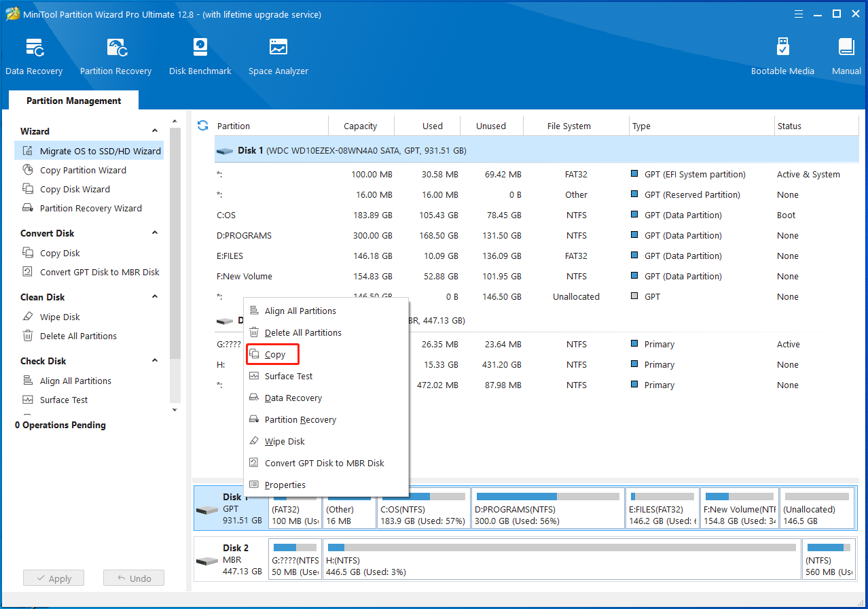Screen dimensions: 868x609
Task: Collapse the Clean Disk section
Action: click(155, 297)
